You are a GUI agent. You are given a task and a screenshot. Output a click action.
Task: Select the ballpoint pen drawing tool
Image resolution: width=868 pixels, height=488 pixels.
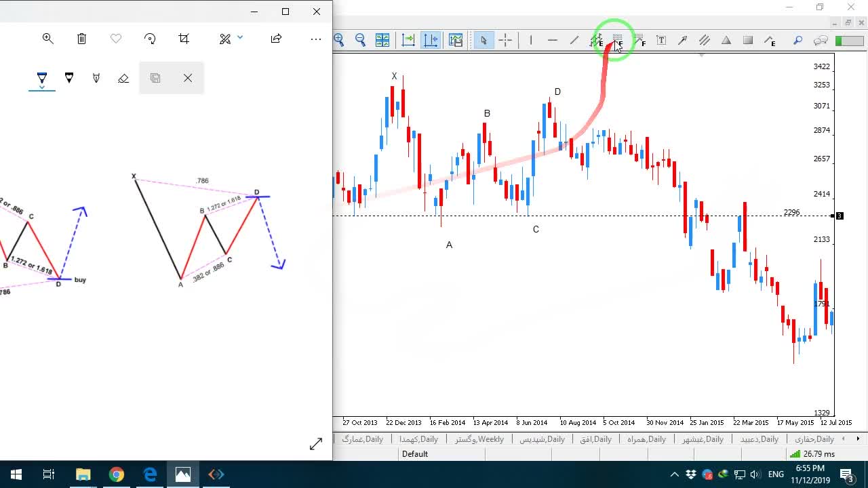tap(42, 77)
